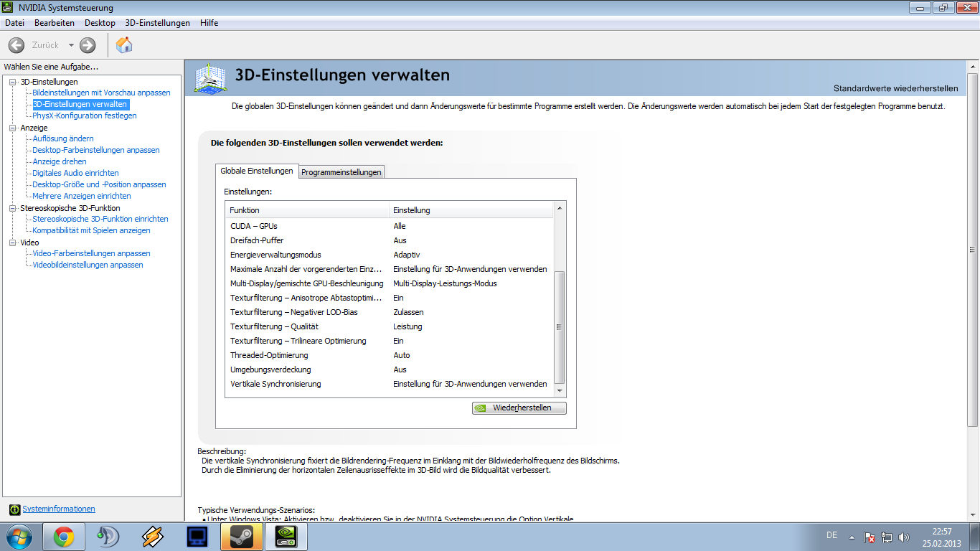Open the Action Center flag icon
The image size is (980, 551).
(869, 537)
